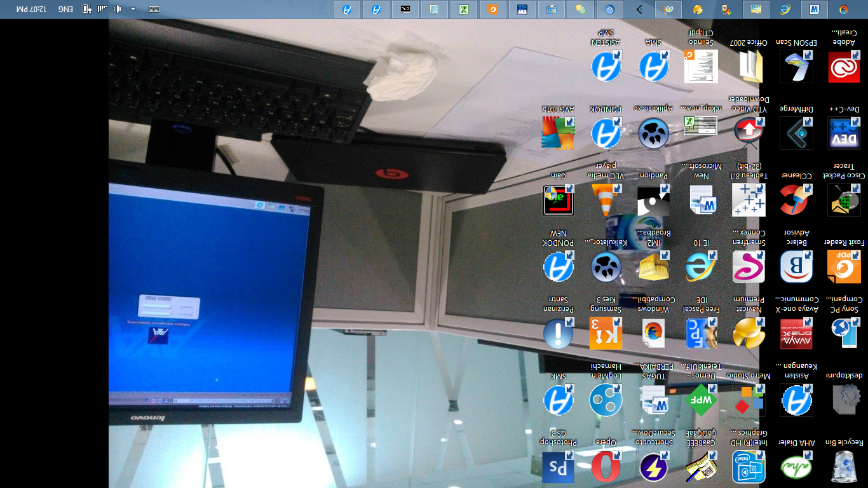Viewport: 868px width, 488px height.
Task: Check the battery tray icon
Action: 86,9
